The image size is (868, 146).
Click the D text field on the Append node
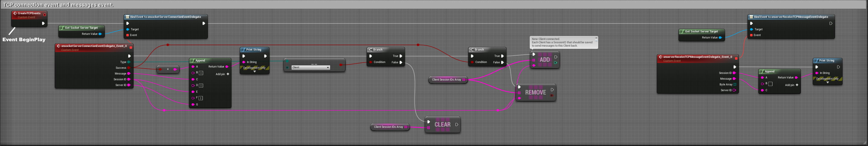pyautogui.click(x=201, y=85)
